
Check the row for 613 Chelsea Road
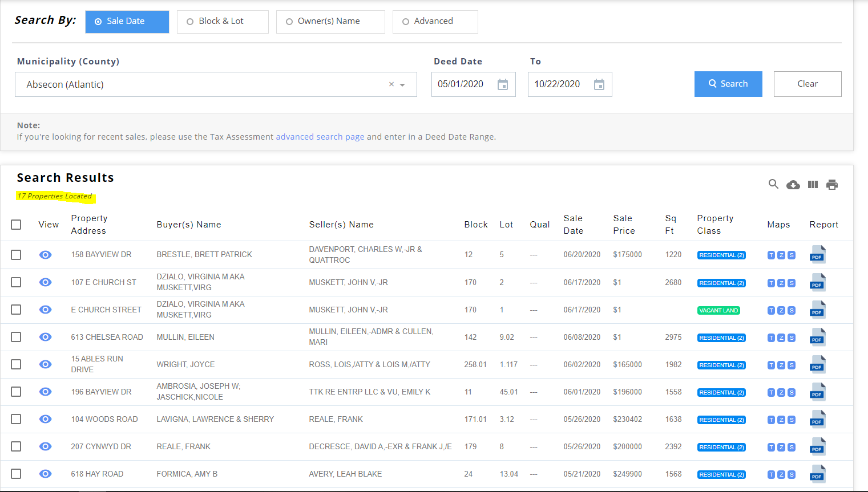pos(16,337)
